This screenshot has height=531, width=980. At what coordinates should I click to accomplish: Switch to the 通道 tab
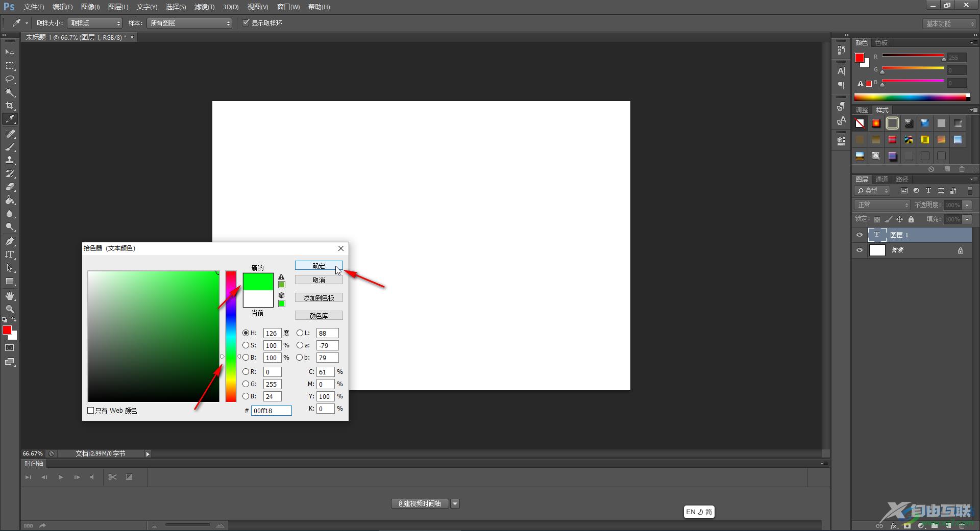click(x=882, y=179)
